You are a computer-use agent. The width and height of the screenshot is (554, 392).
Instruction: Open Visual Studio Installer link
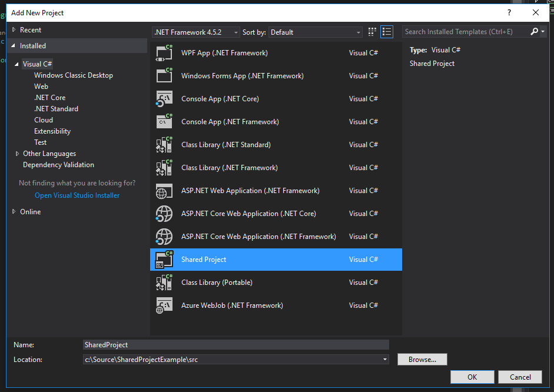[x=77, y=195]
